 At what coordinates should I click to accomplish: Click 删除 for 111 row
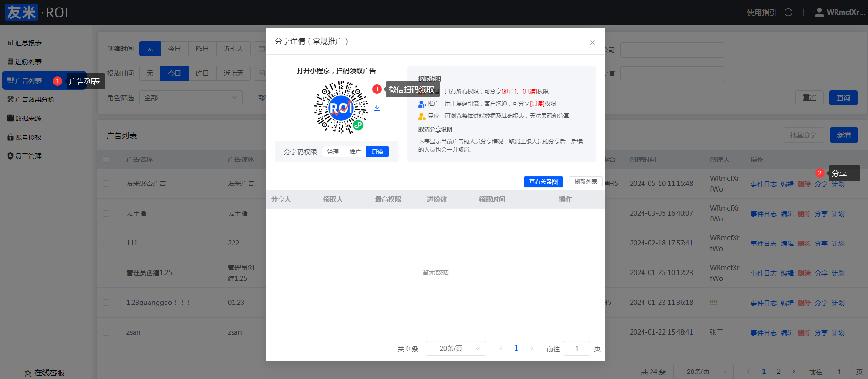point(804,244)
